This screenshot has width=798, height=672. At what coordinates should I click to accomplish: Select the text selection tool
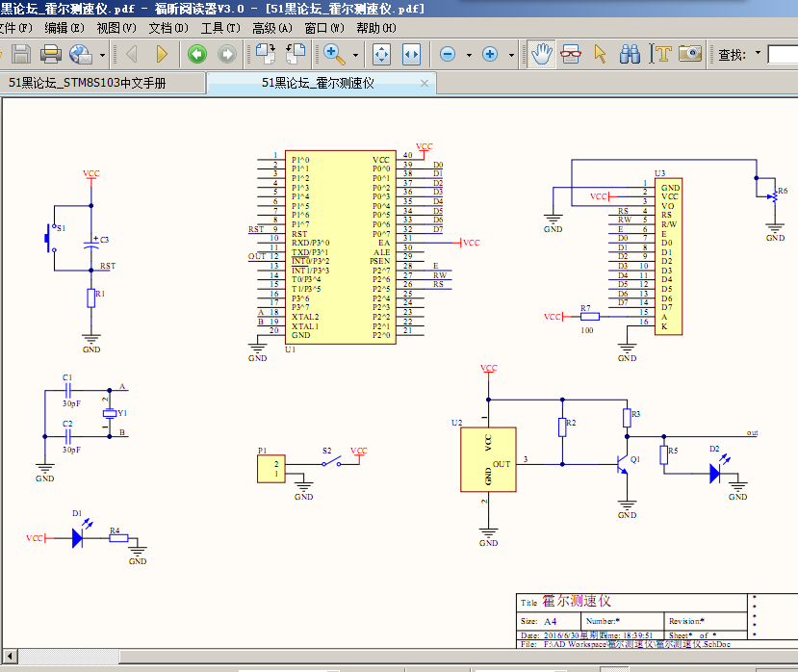click(x=661, y=54)
